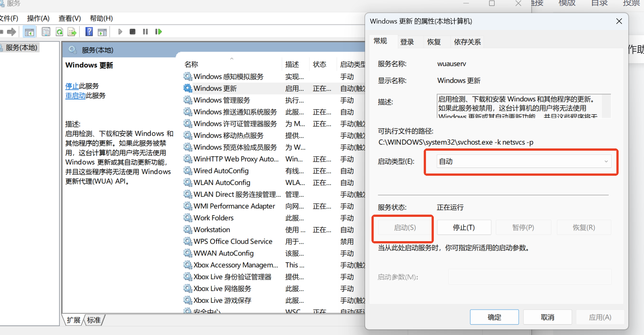
Task: Click the 应用(A) button
Action: [x=600, y=317]
